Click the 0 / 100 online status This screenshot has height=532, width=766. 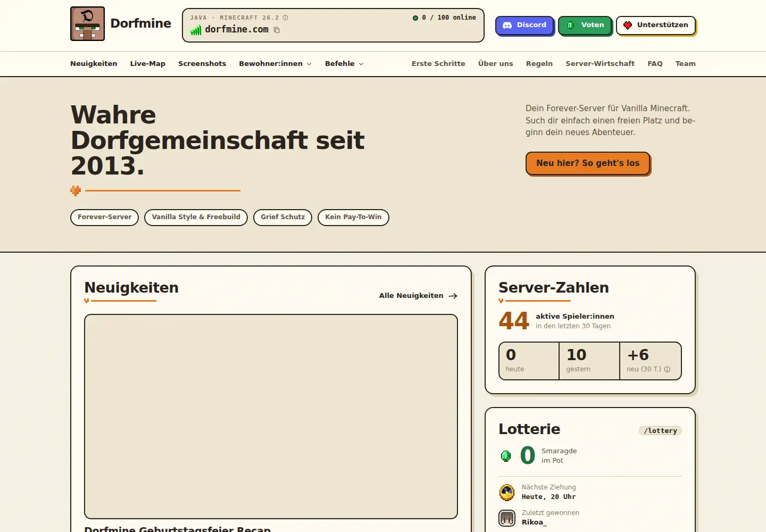444,18
